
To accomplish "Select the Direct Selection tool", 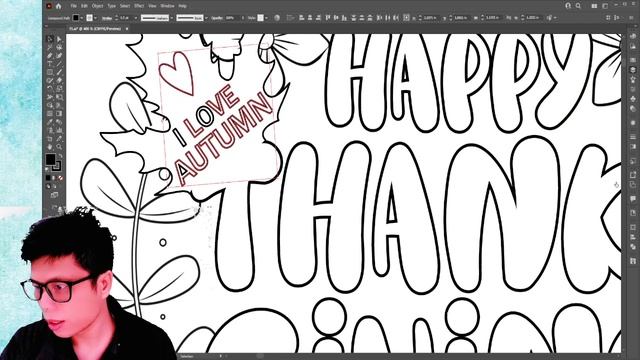I will [59, 39].
